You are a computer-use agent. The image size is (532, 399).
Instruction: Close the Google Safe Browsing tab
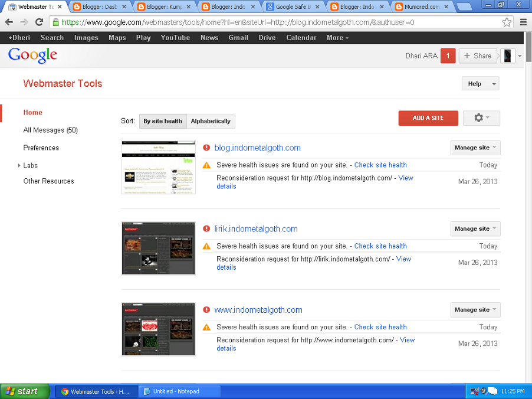tap(317, 6)
